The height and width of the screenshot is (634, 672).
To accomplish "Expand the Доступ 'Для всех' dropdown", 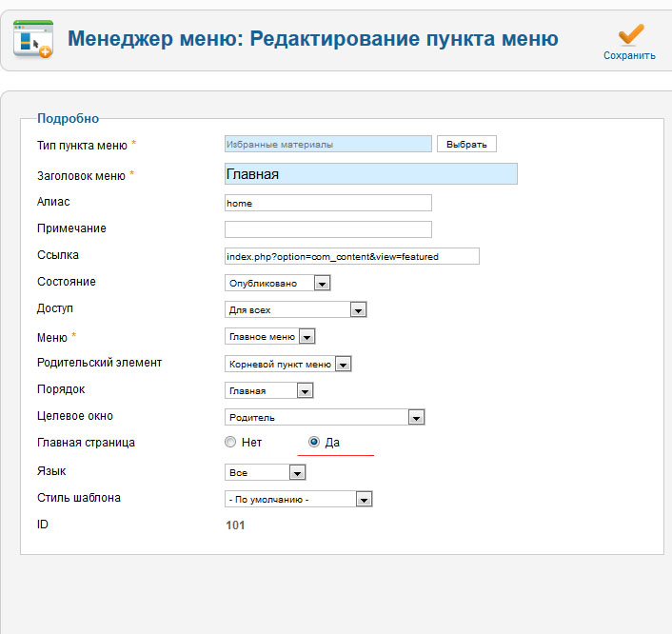I will pos(295,309).
